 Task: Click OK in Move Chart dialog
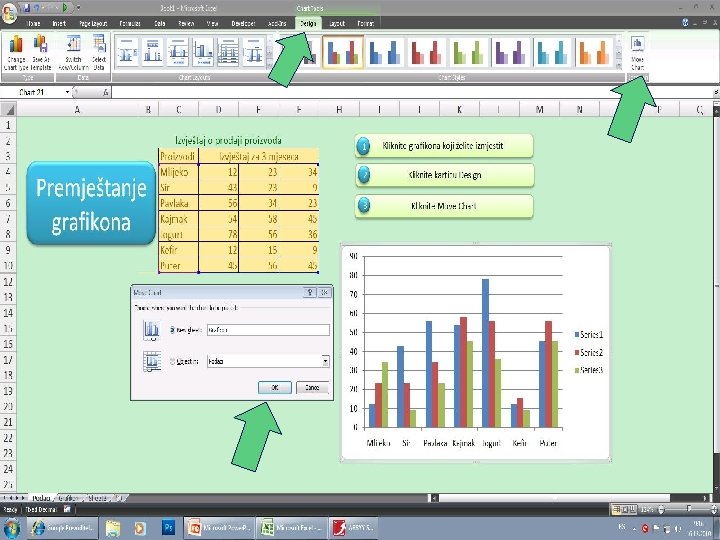coord(275,388)
